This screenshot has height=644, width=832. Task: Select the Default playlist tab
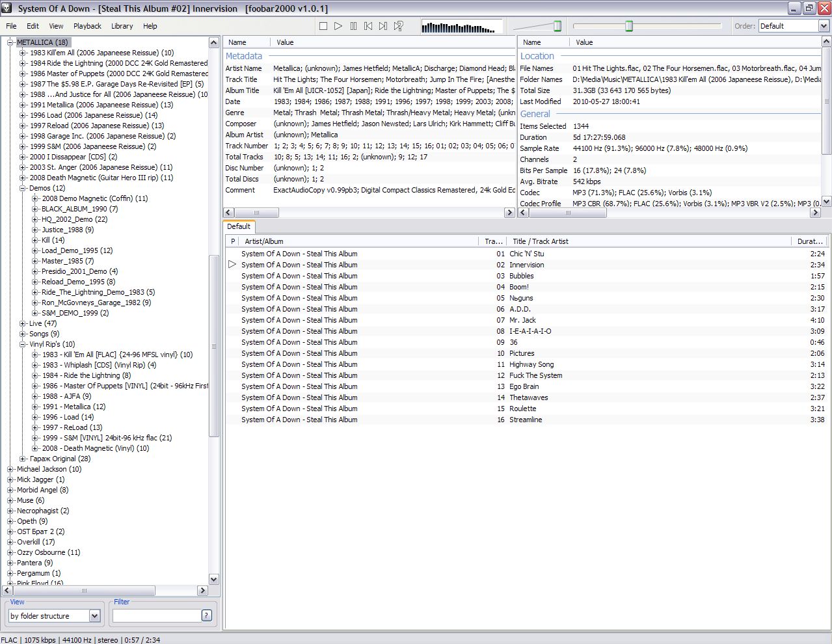pyautogui.click(x=239, y=226)
